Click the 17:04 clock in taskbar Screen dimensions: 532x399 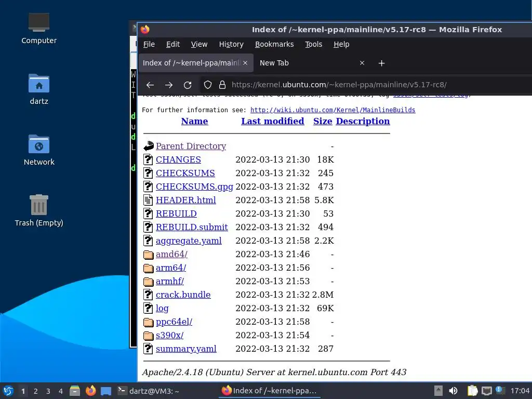520,391
